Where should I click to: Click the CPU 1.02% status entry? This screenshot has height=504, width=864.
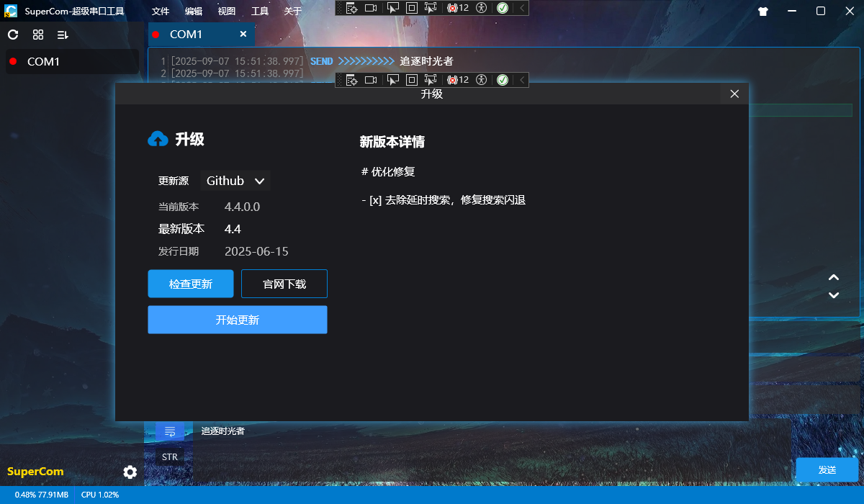(x=100, y=495)
